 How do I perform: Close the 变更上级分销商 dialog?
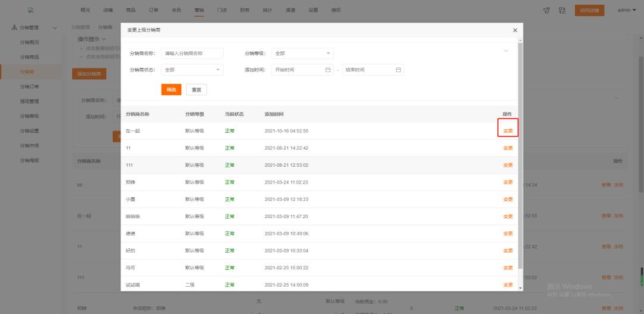[x=515, y=30]
